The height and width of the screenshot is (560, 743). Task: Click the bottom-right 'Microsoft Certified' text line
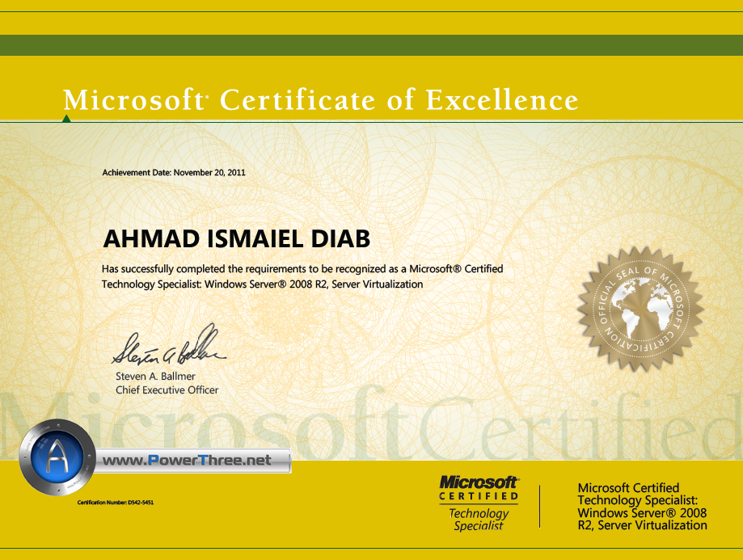pos(628,488)
